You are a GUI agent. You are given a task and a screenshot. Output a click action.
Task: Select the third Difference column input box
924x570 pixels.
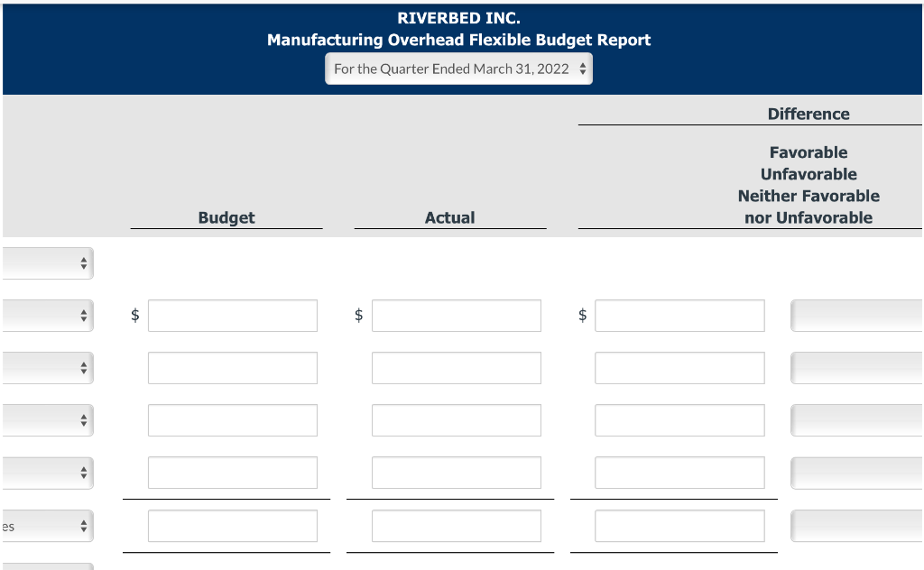click(679, 419)
